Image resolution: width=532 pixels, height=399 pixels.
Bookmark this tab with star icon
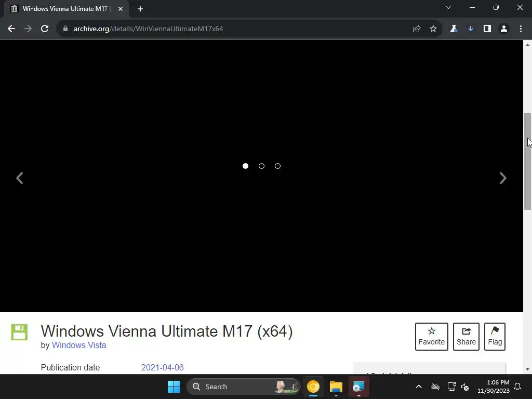coord(433,29)
